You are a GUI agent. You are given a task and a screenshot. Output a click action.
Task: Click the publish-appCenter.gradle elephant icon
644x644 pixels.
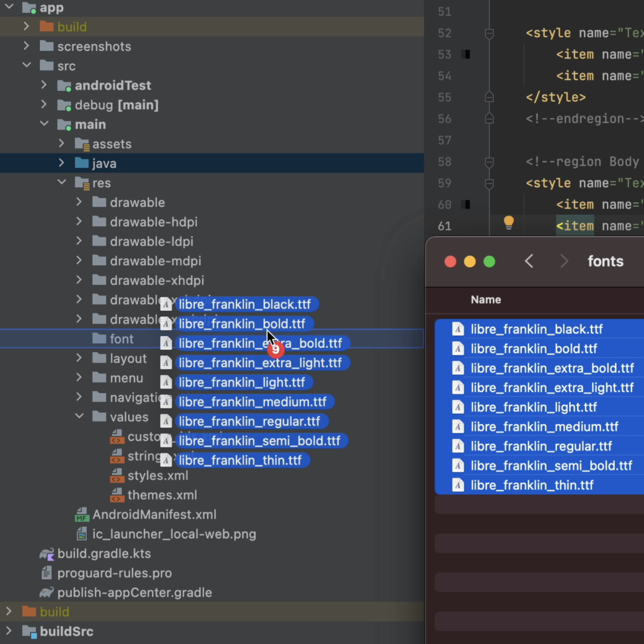point(47,593)
